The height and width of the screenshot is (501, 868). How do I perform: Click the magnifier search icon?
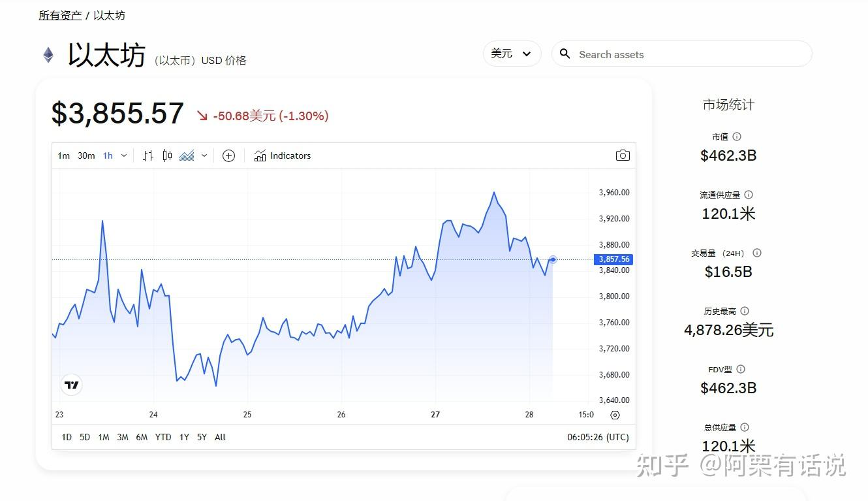(565, 54)
